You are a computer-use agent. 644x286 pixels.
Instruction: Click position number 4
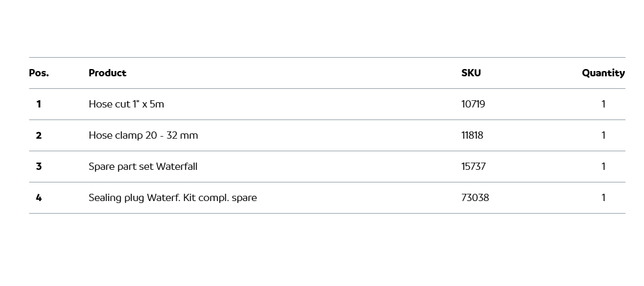tap(38, 198)
